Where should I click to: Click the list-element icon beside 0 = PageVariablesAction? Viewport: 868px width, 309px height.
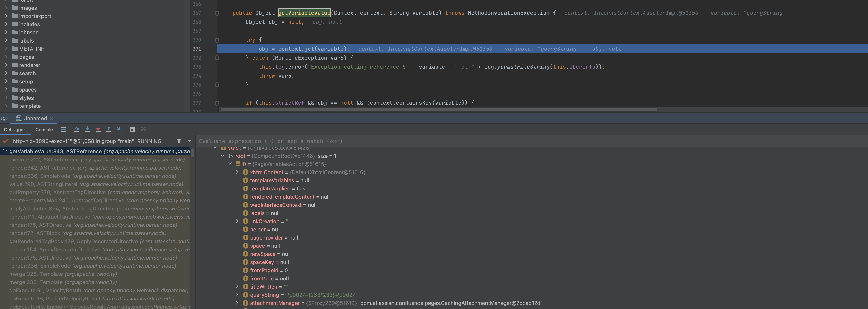click(x=238, y=164)
